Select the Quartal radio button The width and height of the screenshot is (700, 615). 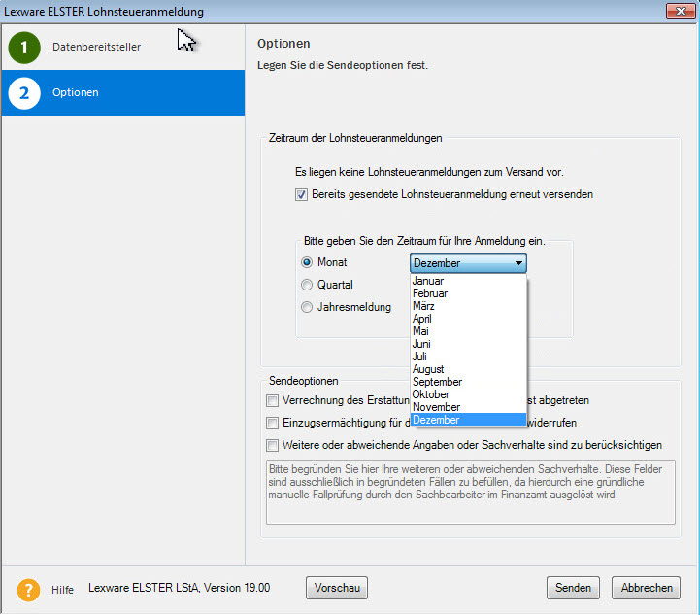pyautogui.click(x=308, y=285)
